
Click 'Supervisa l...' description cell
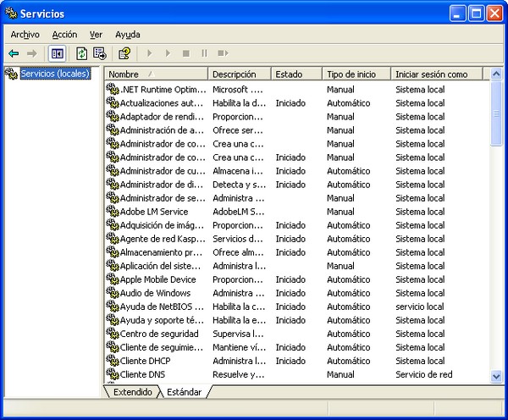click(x=239, y=334)
